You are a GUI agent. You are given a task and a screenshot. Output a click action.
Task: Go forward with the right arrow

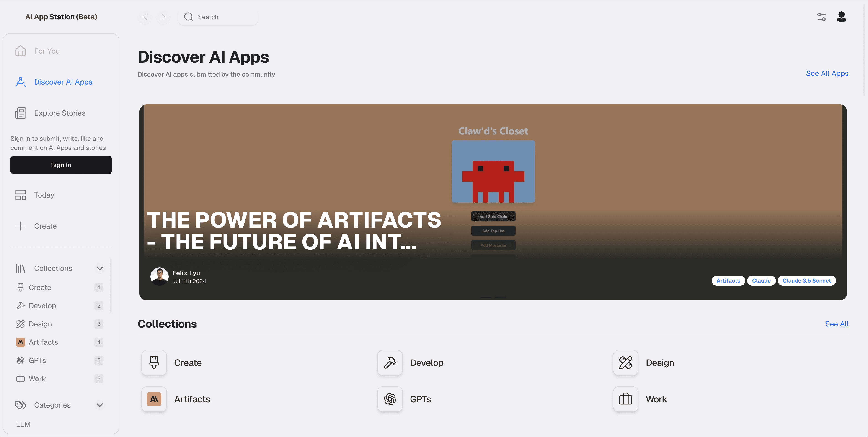tap(163, 17)
